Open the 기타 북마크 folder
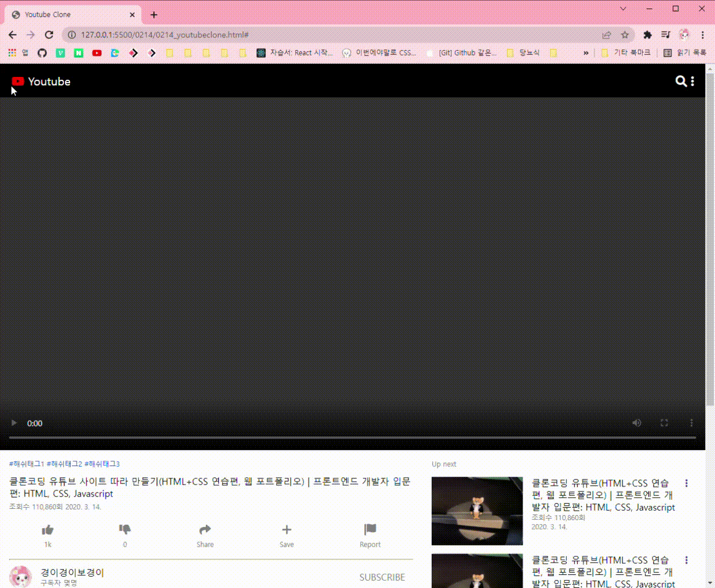The width and height of the screenshot is (715, 588). click(626, 53)
